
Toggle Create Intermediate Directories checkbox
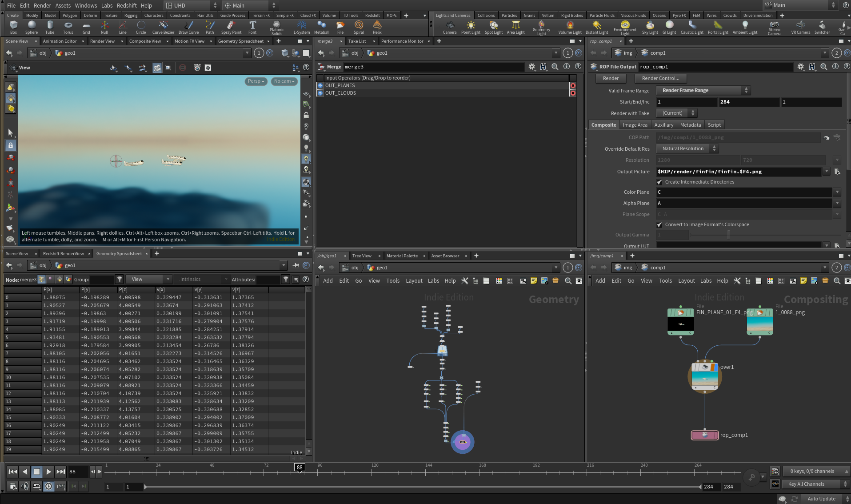pyautogui.click(x=659, y=182)
